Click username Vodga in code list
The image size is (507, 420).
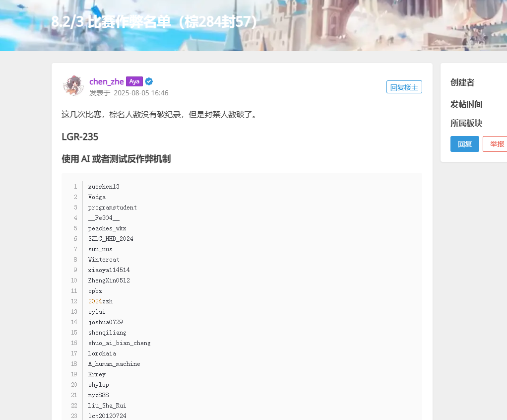(97, 197)
